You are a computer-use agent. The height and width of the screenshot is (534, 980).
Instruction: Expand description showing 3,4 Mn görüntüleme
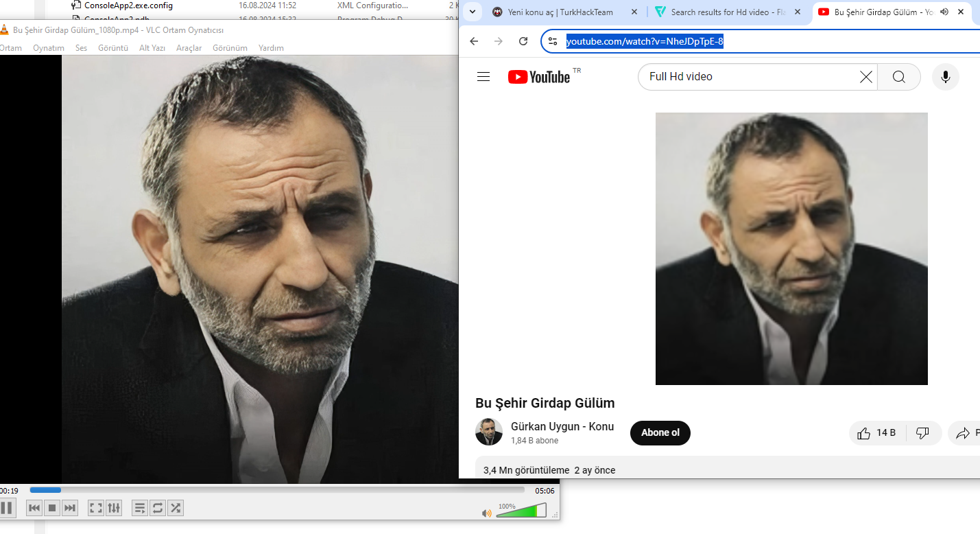click(x=727, y=468)
